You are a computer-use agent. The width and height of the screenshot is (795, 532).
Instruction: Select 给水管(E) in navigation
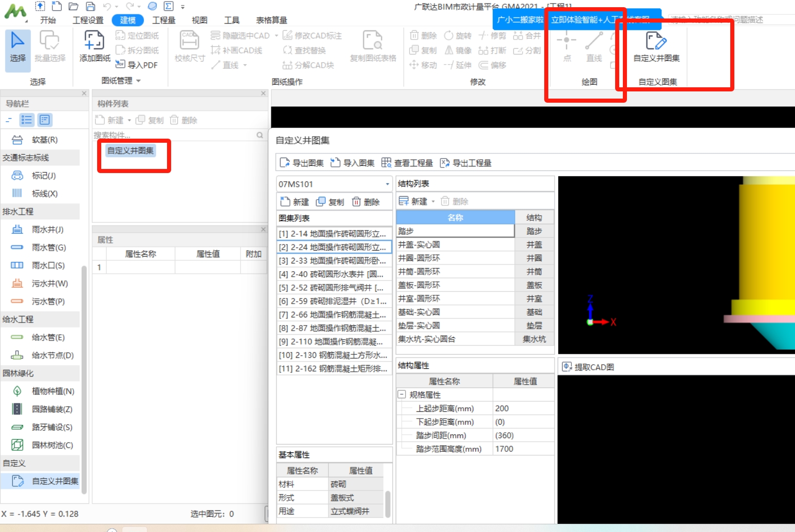pos(41,337)
